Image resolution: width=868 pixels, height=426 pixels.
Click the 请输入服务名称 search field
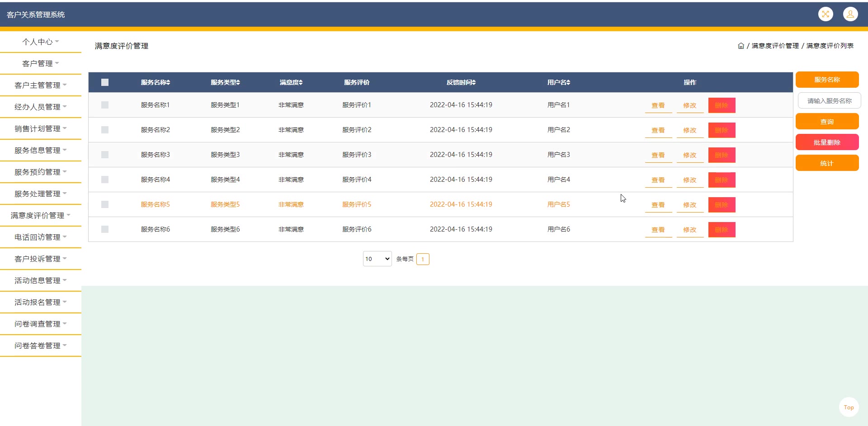pos(829,100)
